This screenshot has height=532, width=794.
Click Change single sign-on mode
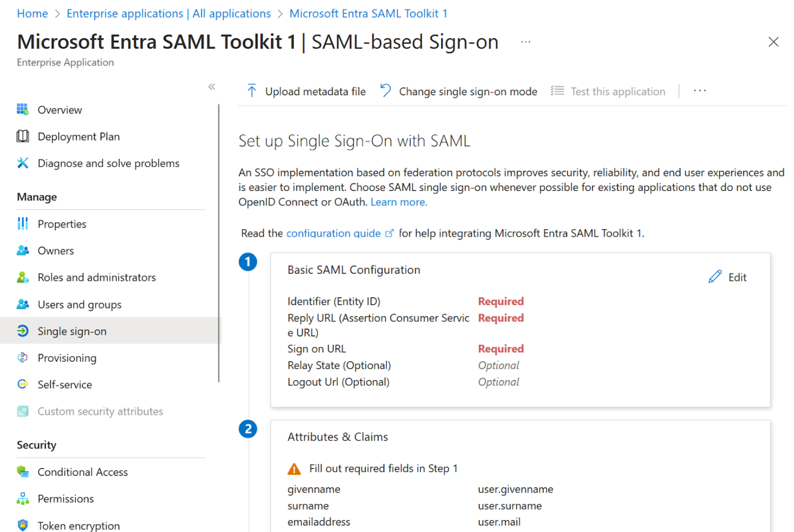[x=458, y=91]
